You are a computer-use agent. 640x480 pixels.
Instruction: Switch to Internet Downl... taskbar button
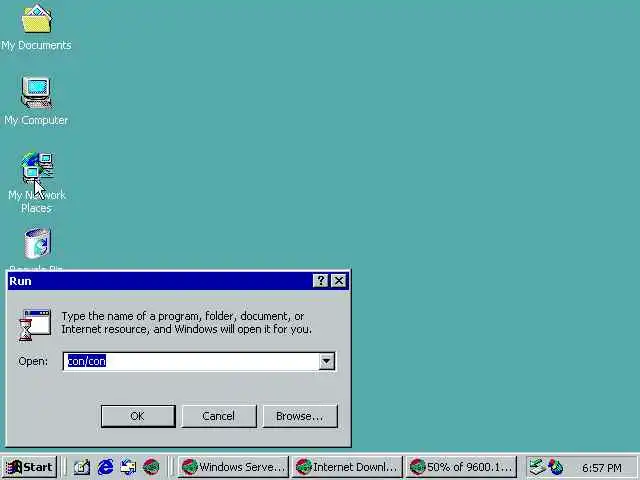coord(347,467)
